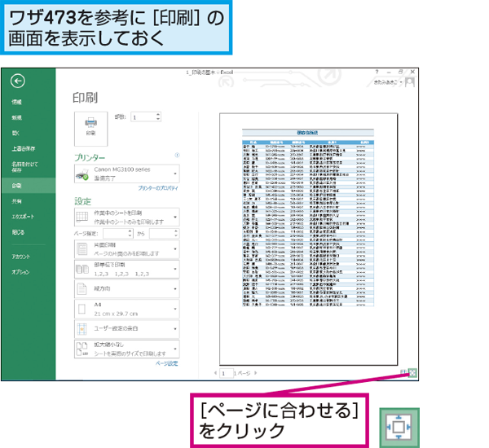Click the back arrow to exit Backstage
The image size is (489, 448).
18,81
